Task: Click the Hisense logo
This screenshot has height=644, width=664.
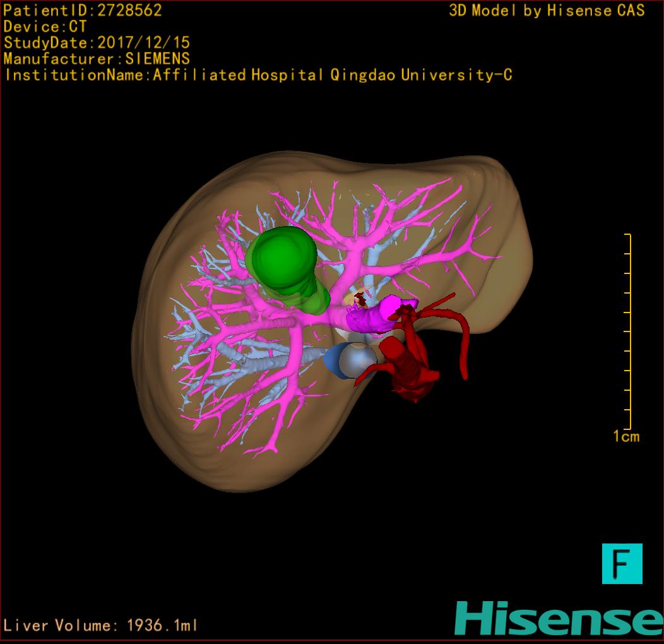Action: click(x=558, y=618)
